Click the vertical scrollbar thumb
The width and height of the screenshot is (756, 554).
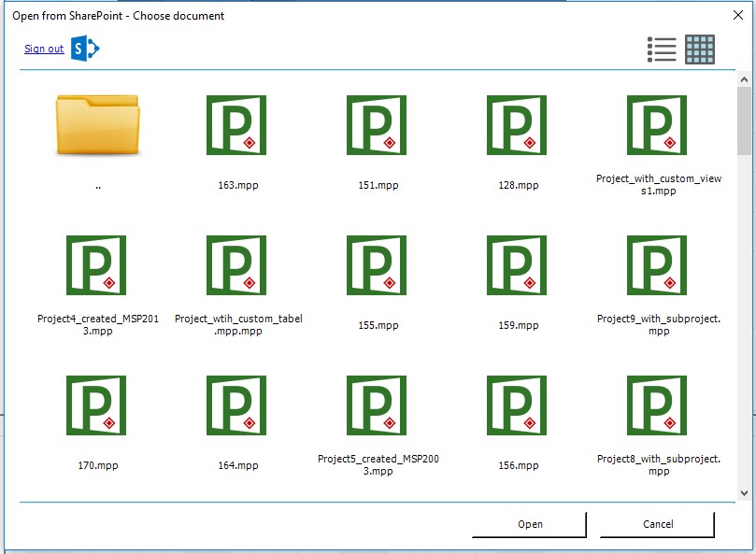744,121
